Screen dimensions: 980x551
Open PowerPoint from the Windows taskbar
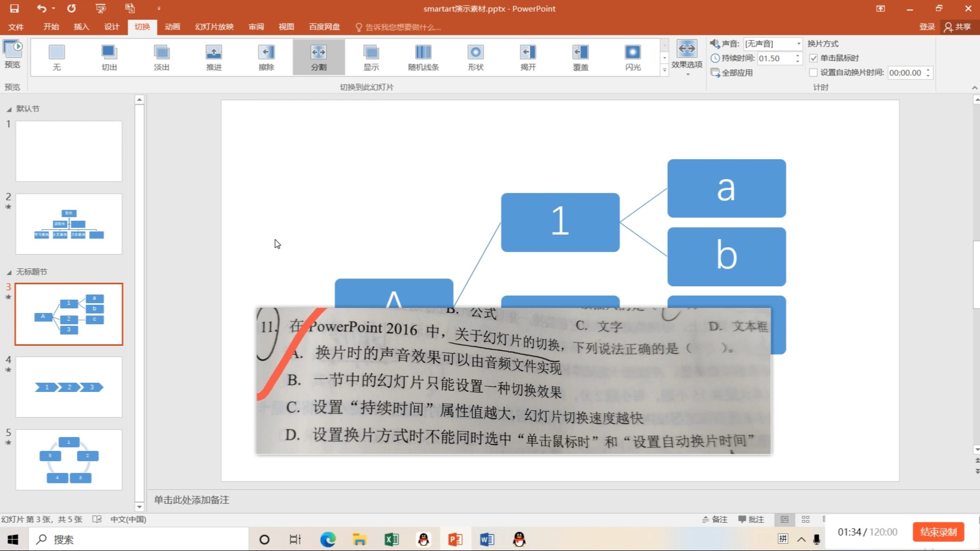pos(455,539)
